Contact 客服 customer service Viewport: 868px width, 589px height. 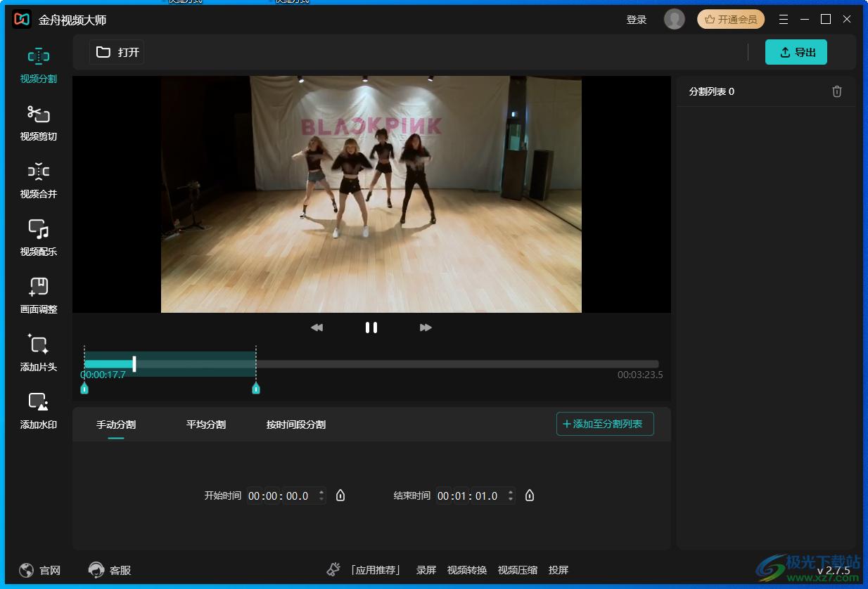(x=110, y=570)
